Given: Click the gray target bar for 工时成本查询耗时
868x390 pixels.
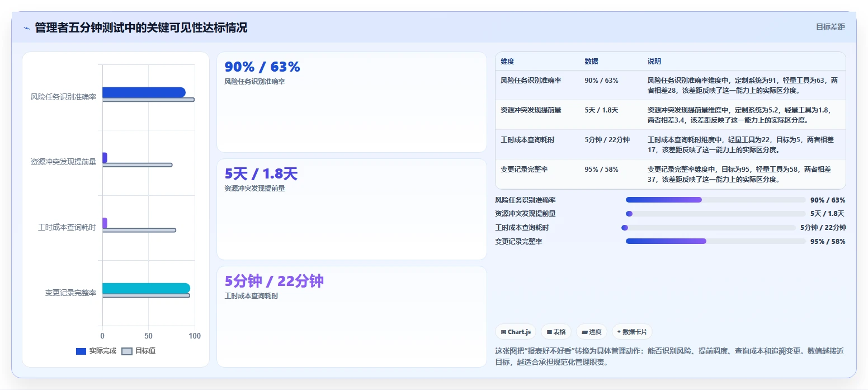Looking at the screenshot, I should [x=139, y=230].
